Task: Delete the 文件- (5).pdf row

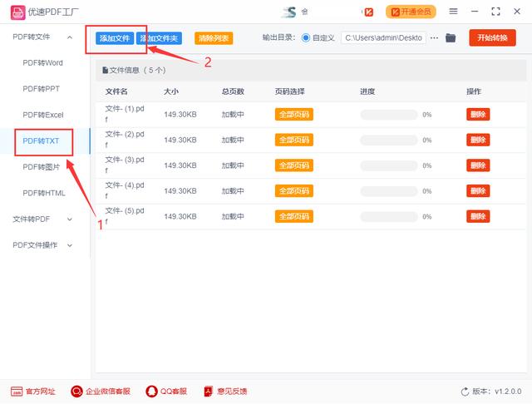Action: 478,216
